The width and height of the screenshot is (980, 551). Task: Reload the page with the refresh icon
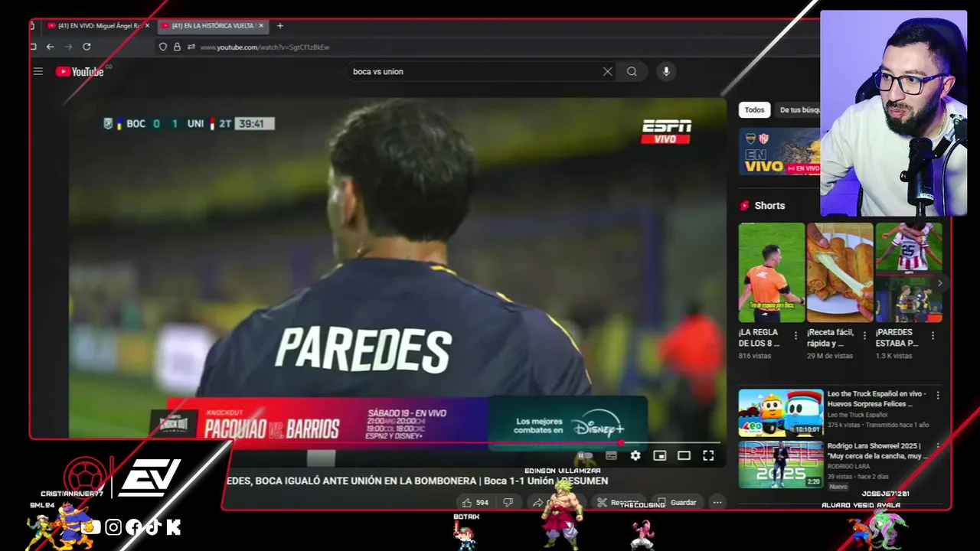click(87, 47)
